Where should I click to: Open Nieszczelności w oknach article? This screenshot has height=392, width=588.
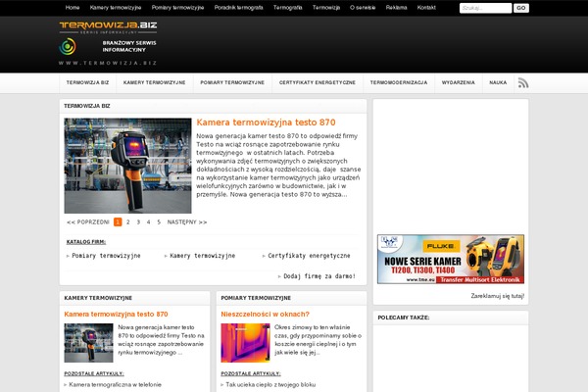[x=266, y=315]
